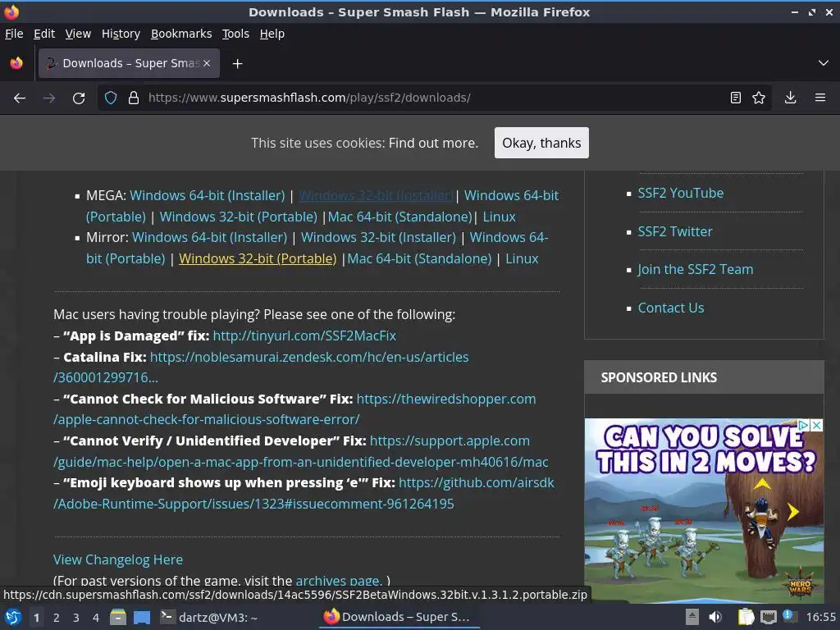The image size is (840, 630).
Task: Open the History menu
Action: pos(121,34)
